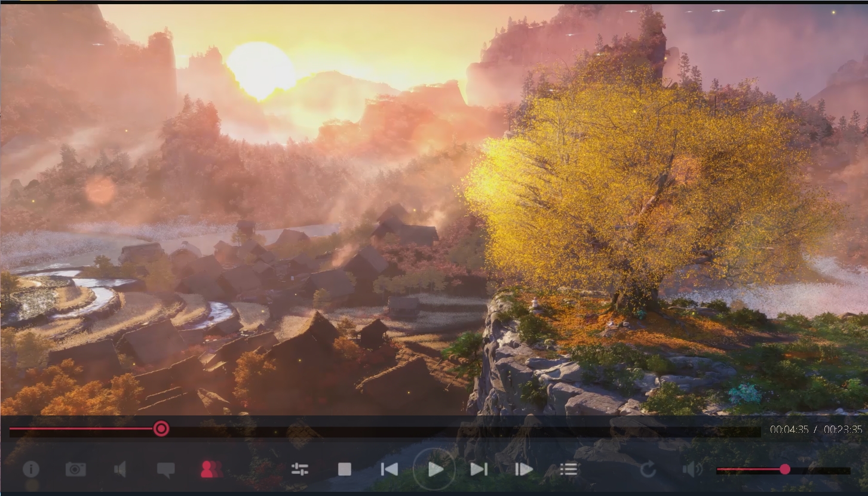Image resolution: width=868 pixels, height=496 pixels.
Task: Play the video
Action: (x=434, y=469)
